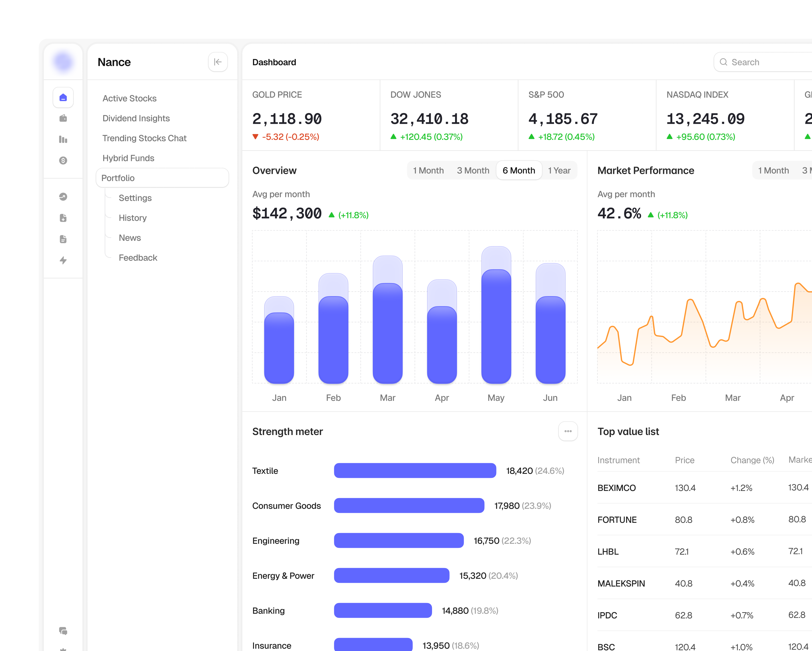Open Trending Stocks Chat
The image size is (812, 651).
click(x=144, y=138)
